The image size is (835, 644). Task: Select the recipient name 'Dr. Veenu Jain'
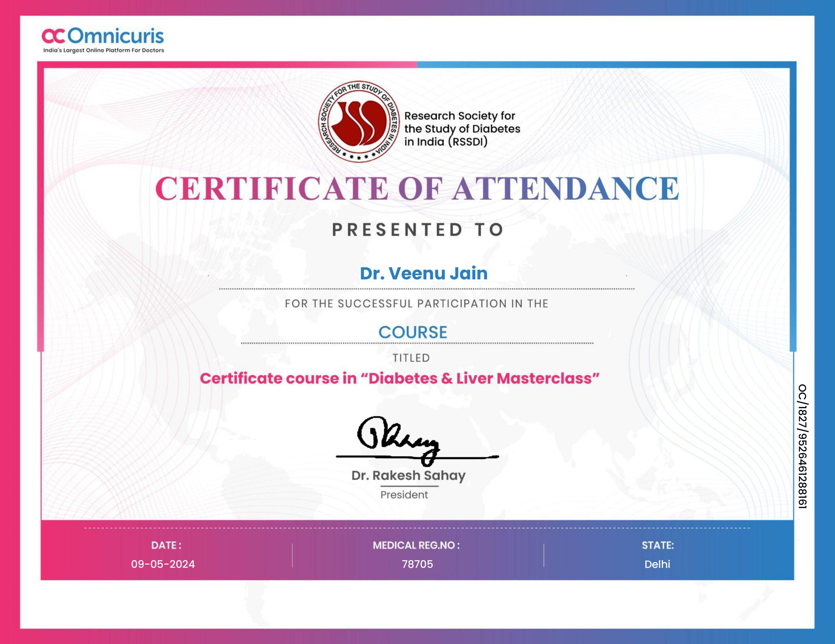(x=424, y=273)
